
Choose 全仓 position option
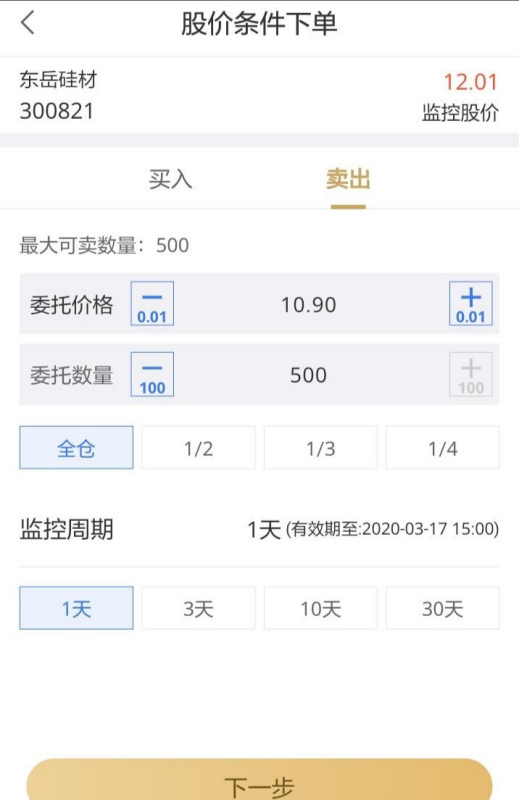point(77,448)
